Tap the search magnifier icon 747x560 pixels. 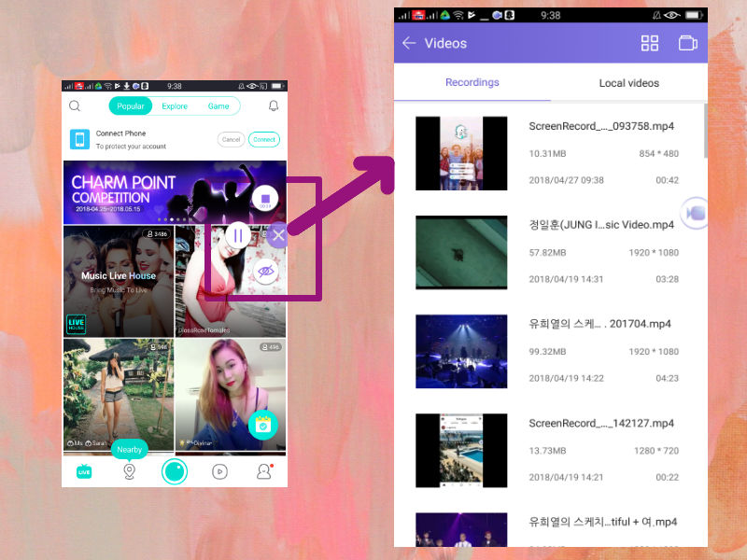point(75,106)
